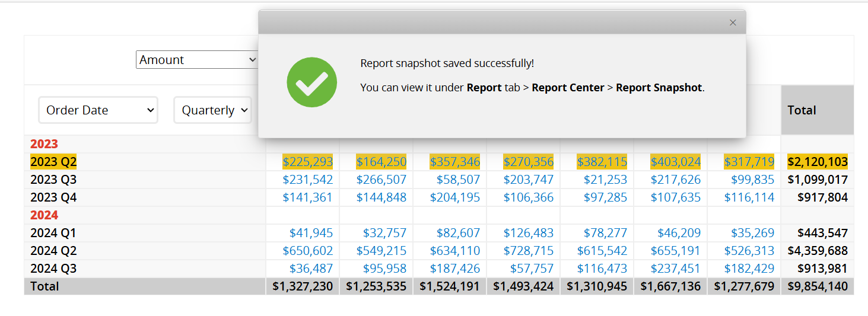Click the Total column header
The image size is (868, 316).
(802, 110)
